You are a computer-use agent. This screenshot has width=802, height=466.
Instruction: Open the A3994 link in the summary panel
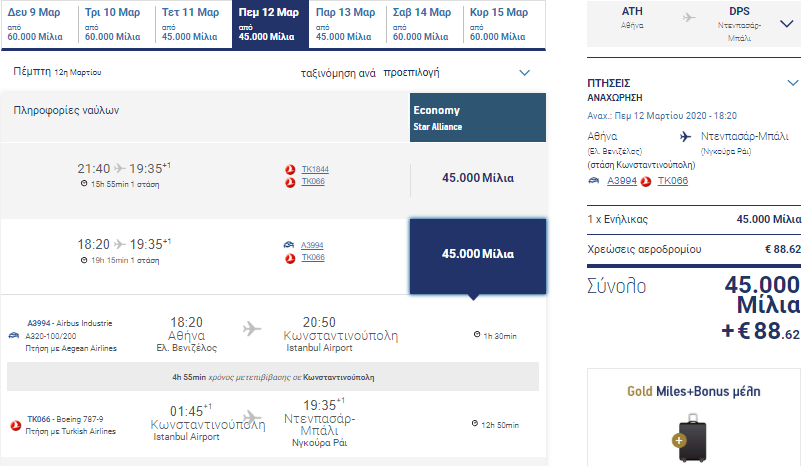(620, 181)
